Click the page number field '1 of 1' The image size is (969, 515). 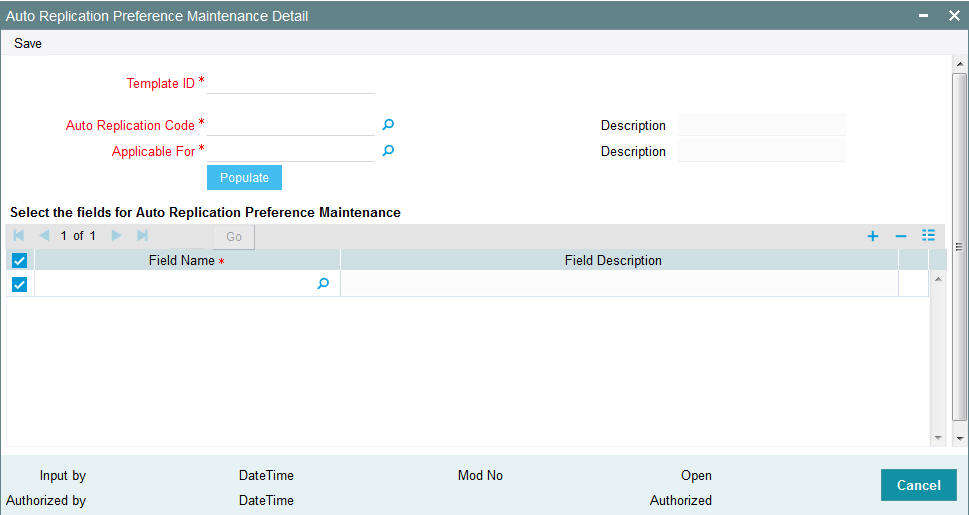coord(78,236)
